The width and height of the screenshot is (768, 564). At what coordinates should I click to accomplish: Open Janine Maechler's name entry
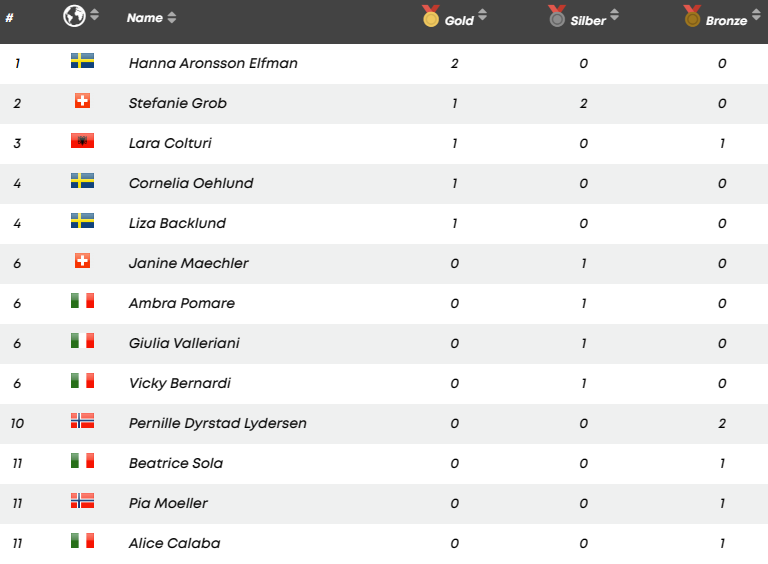tap(189, 263)
